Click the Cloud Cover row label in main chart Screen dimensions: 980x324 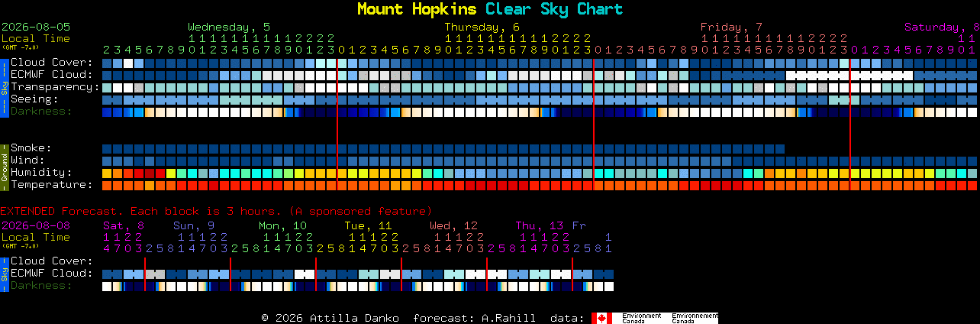click(x=52, y=63)
